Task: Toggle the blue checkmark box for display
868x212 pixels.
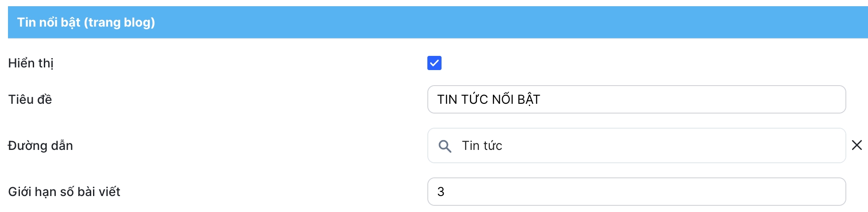Action: pyautogui.click(x=434, y=63)
